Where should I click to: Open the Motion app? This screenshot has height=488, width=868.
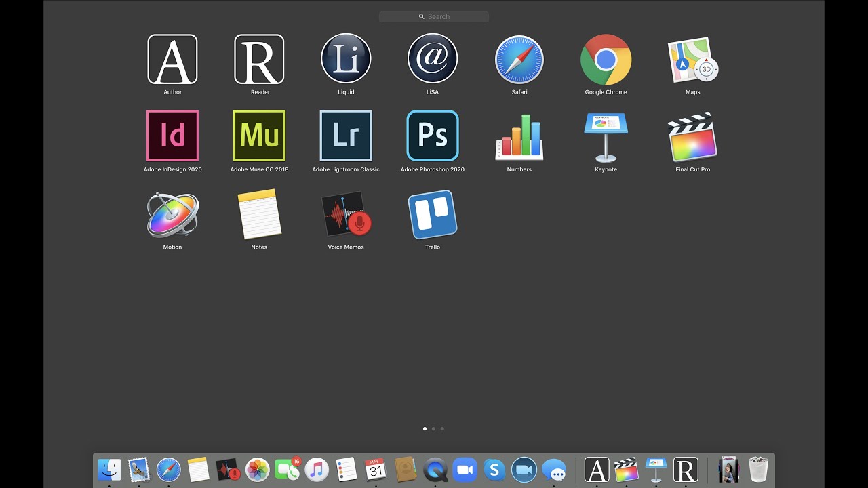[172, 214]
